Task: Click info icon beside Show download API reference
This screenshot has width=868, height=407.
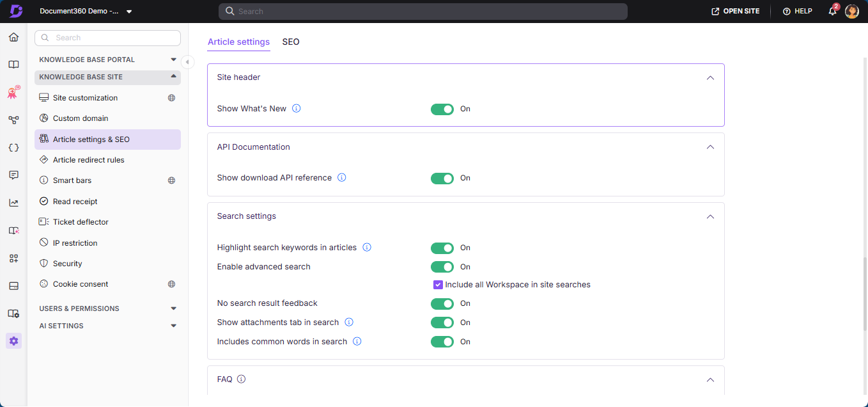Action: (x=342, y=178)
